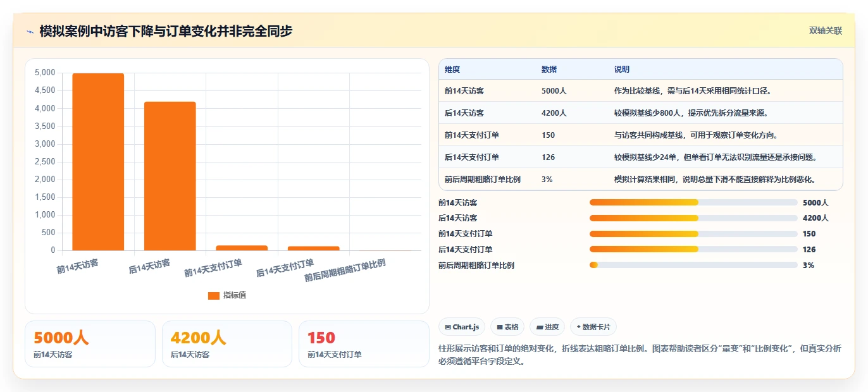Click the 126 value beside progress bar
Screen dimensions: 868x392
click(x=809, y=250)
